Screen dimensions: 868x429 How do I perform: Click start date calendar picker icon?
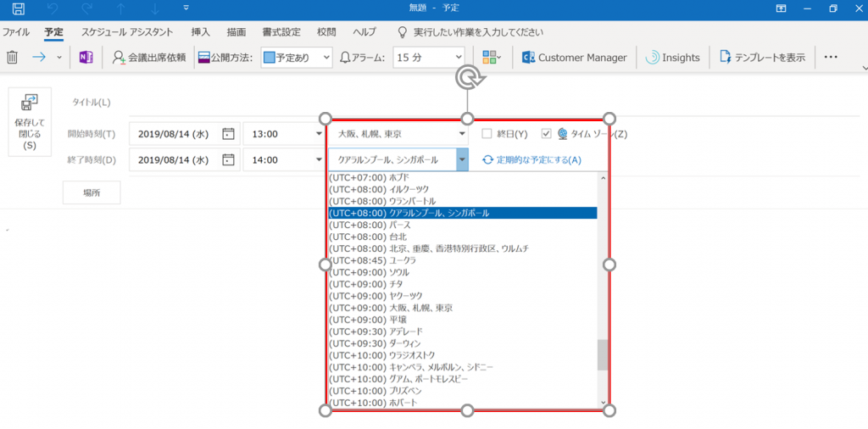pos(228,134)
